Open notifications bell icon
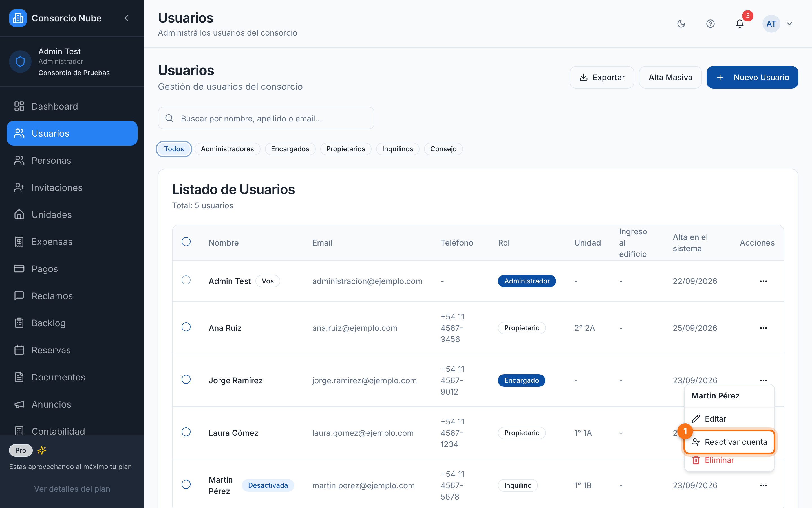 (740, 23)
